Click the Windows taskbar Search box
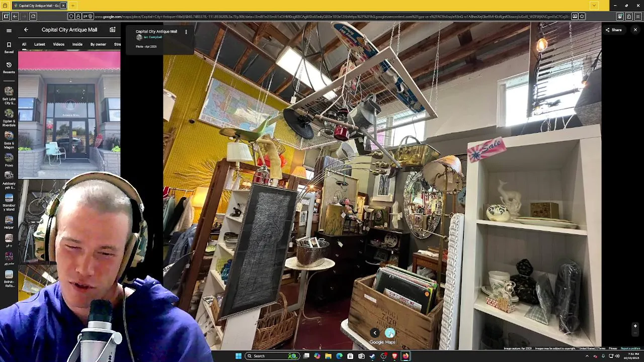Viewport: 644px width, 362px height. coord(271,356)
